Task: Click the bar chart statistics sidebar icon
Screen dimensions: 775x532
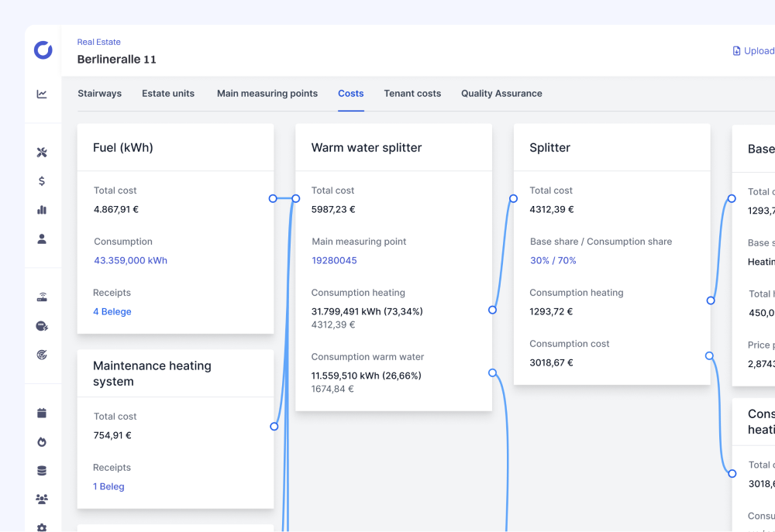Action: click(42, 209)
